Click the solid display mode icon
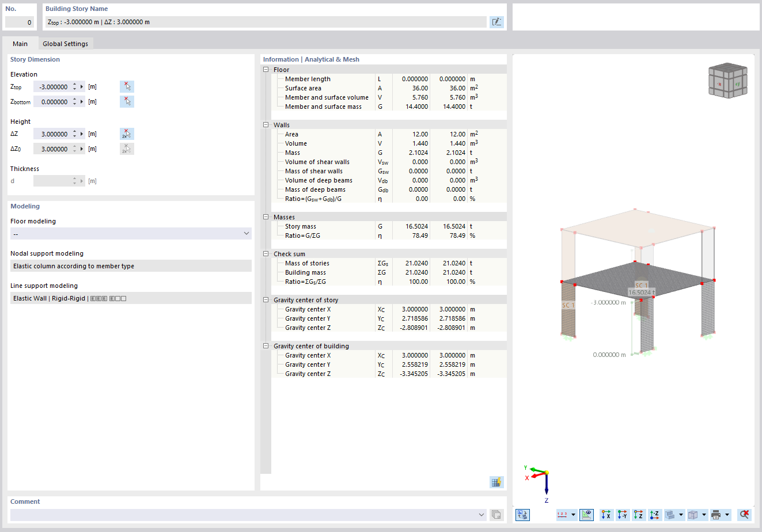This screenshot has height=532, width=762. pyautogui.click(x=670, y=515)
